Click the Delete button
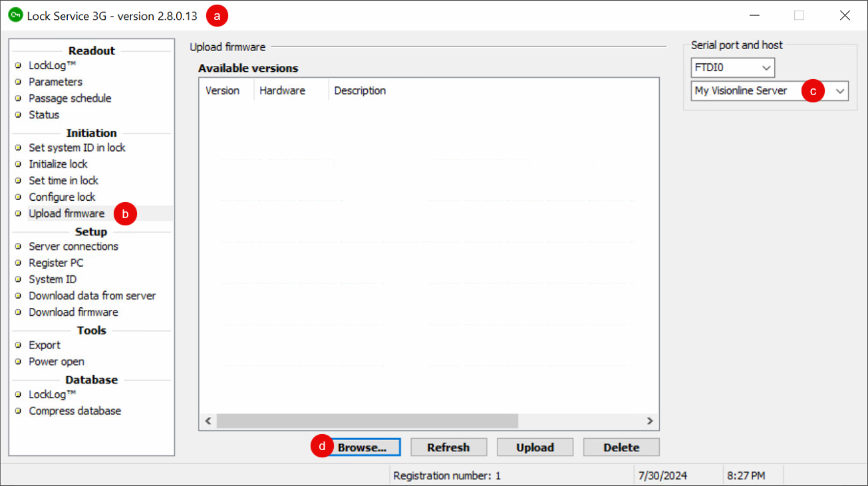The image size is (868, 486). [621, 447]
